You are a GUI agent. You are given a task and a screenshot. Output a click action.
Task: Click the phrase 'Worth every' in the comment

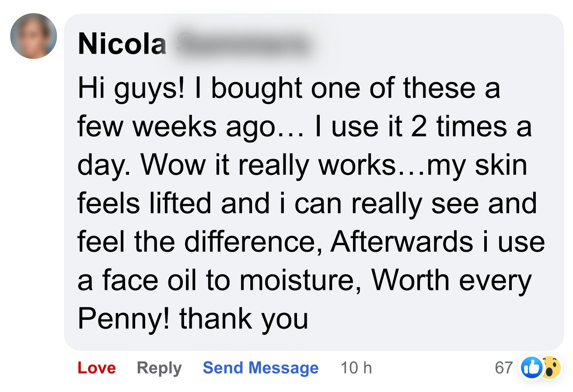pos(451,281)
